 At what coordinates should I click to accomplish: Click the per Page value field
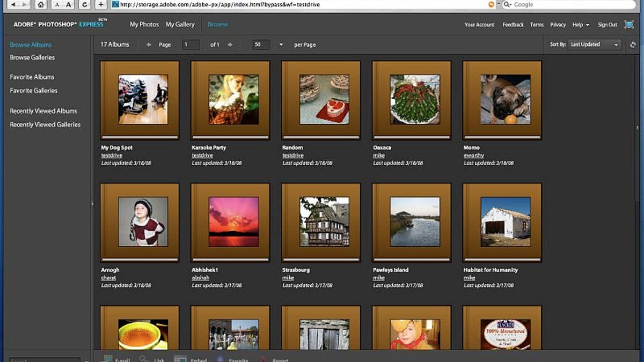point(261,45)
